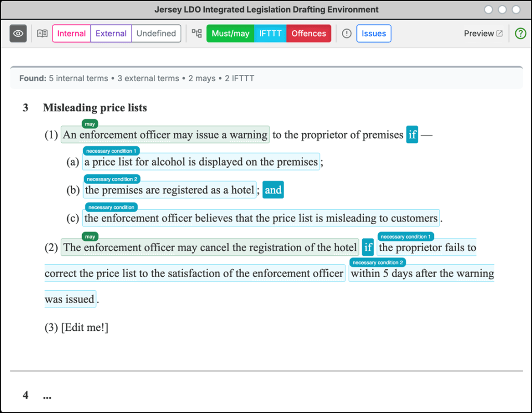
Task: Click the '[Edit me!]' placeholder text
Action: coord(85,328)
